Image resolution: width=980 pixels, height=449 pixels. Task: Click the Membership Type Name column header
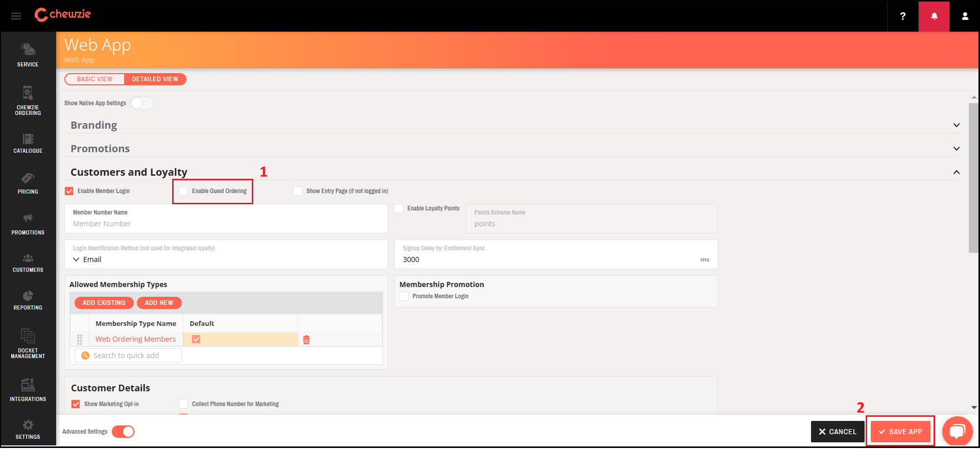136,323
